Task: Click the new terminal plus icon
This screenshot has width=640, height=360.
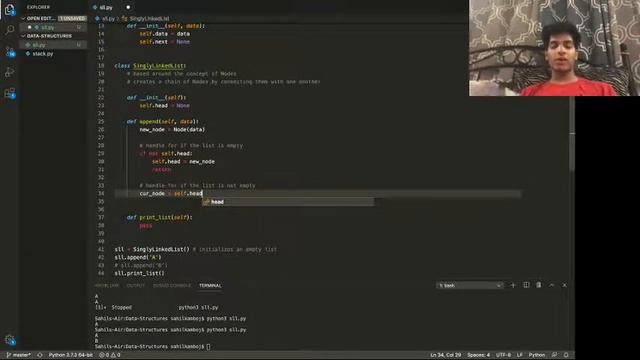Action: click(x=513, y=285)
